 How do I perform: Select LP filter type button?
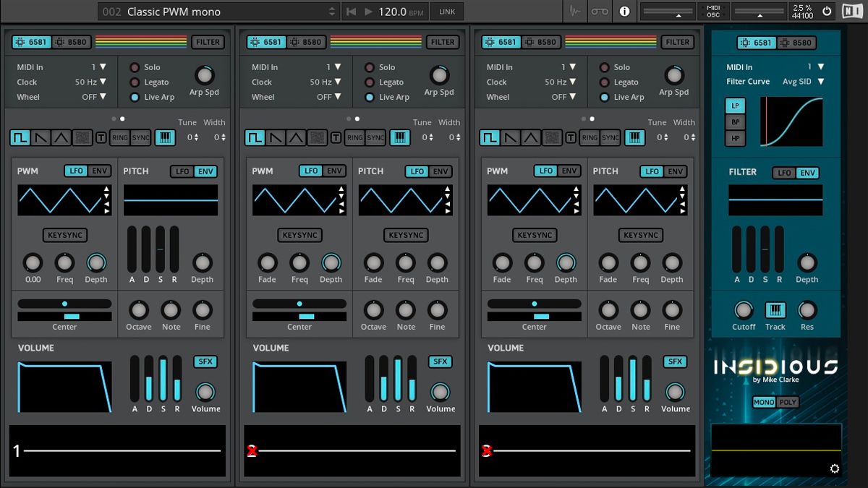735,106
